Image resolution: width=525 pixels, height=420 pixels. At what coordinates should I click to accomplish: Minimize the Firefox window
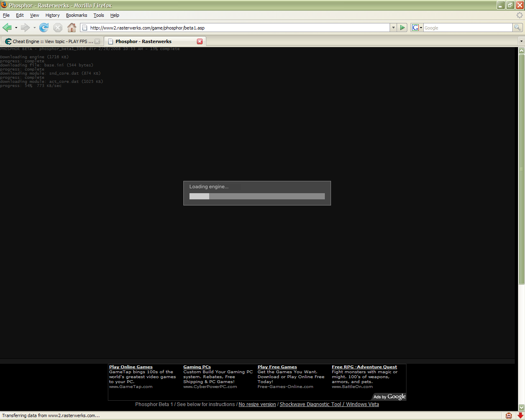pos(501,5)
